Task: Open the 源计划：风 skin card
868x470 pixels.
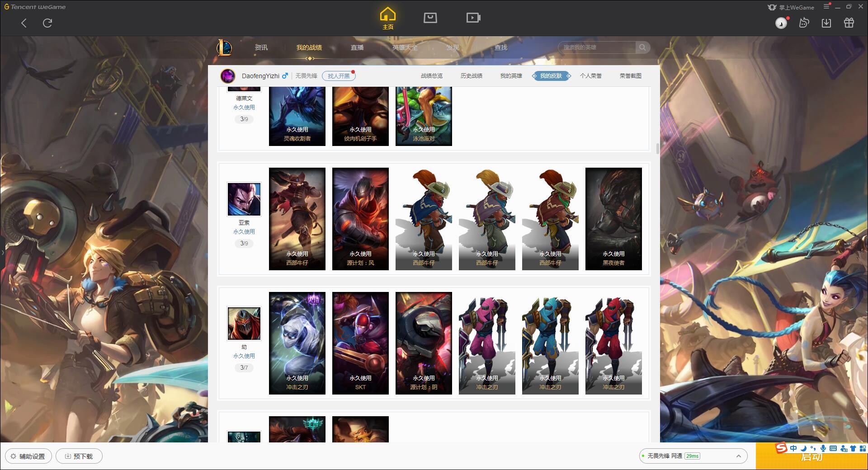Action: 360,219
